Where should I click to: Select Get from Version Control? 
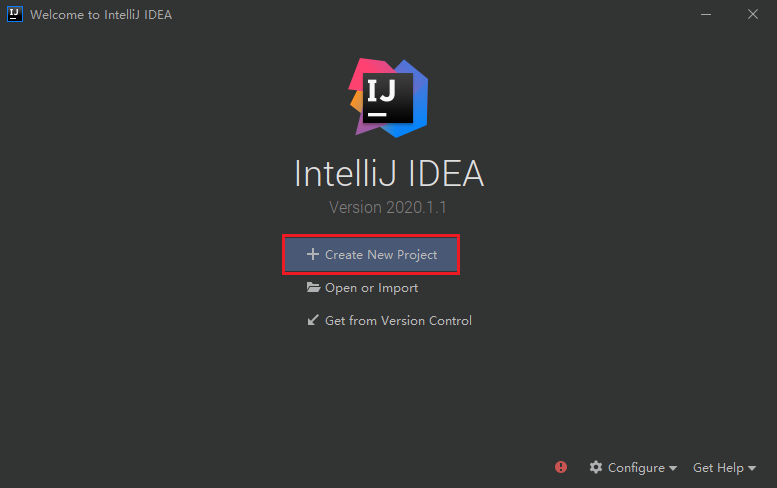pos(398,321)
